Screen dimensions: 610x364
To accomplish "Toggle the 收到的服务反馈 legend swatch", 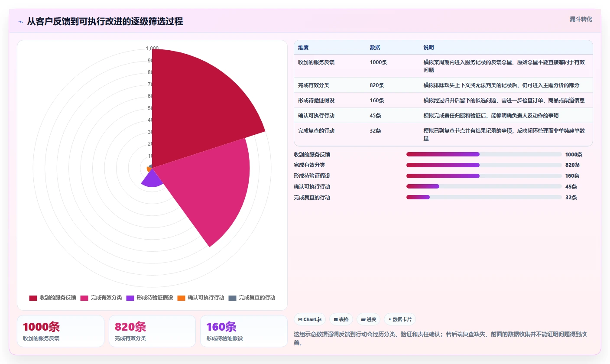I will pos(33,298).
